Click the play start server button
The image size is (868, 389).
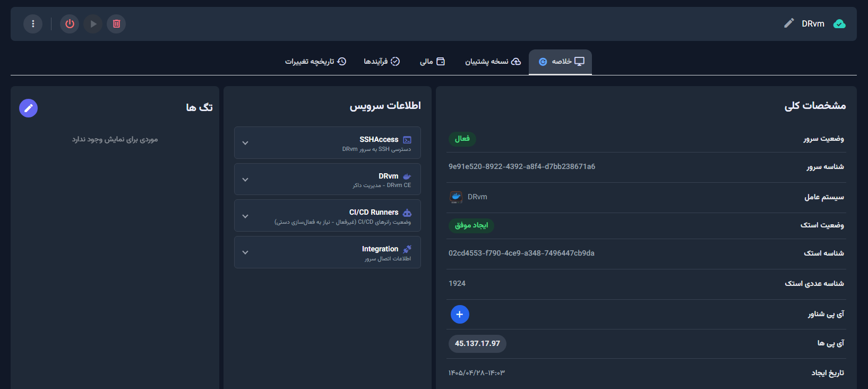(x=93, y=24)
